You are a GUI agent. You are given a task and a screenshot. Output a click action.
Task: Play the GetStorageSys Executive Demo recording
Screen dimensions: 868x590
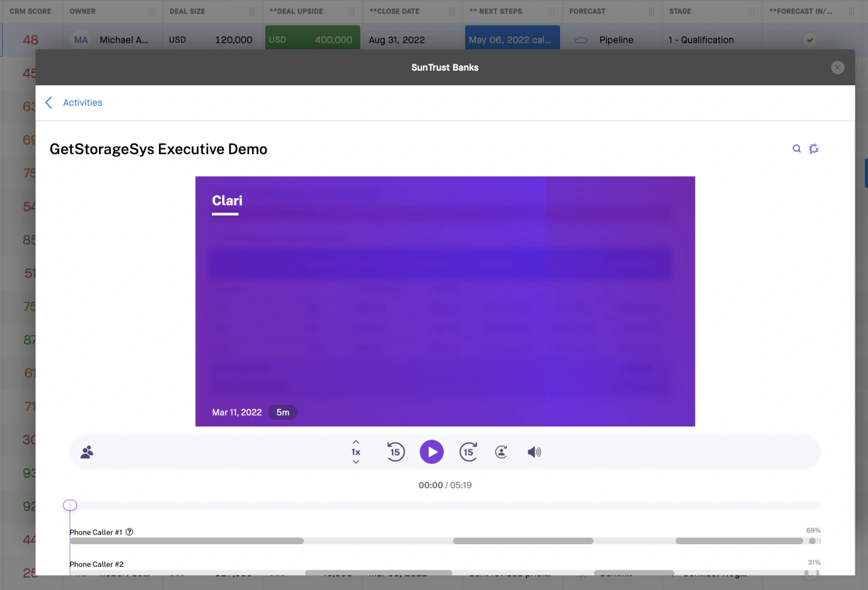[x=431, y=452]
